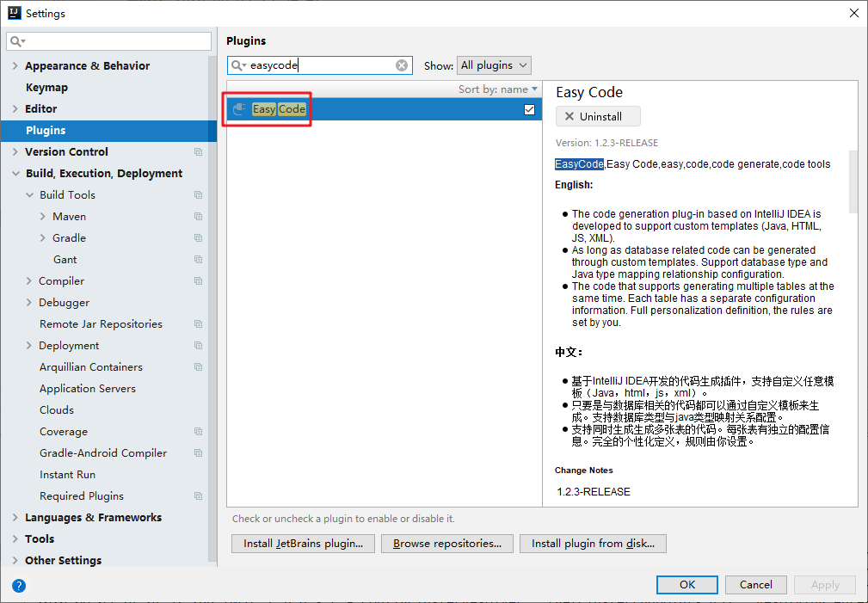The image size is (868, 603).
Task: Click the settings tree scrollbar
Action: [x=212, y=307]
